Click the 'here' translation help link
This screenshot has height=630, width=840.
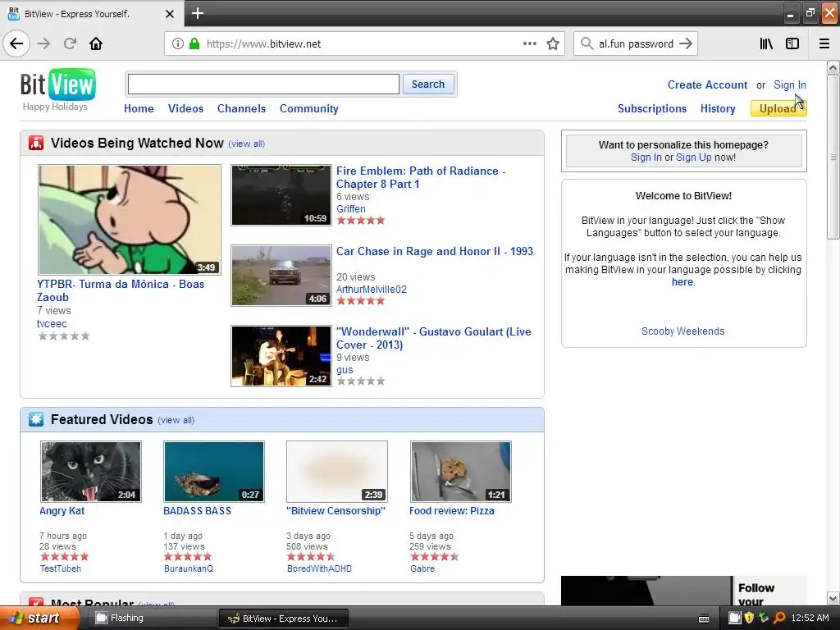(x=682, y=282)
